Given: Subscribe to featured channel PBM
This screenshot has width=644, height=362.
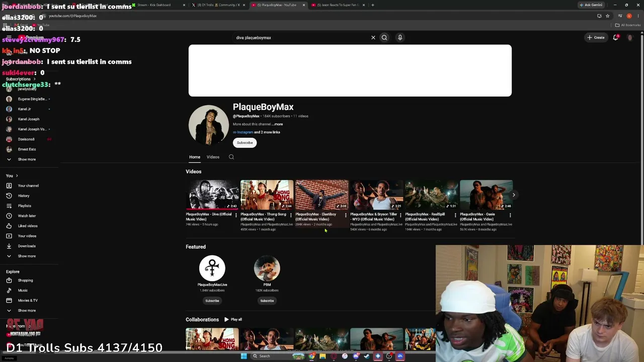Looking at the screenshot, I should click(267, 301).
